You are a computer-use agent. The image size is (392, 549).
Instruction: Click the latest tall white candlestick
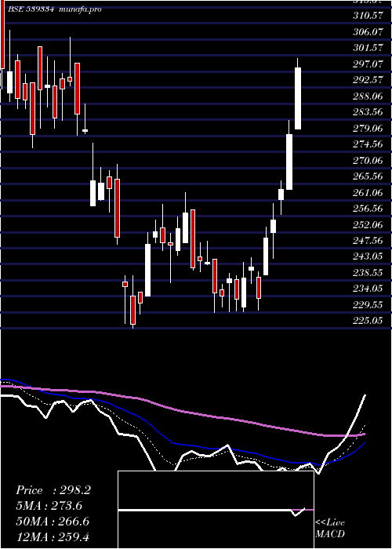(x=298, y=98)
